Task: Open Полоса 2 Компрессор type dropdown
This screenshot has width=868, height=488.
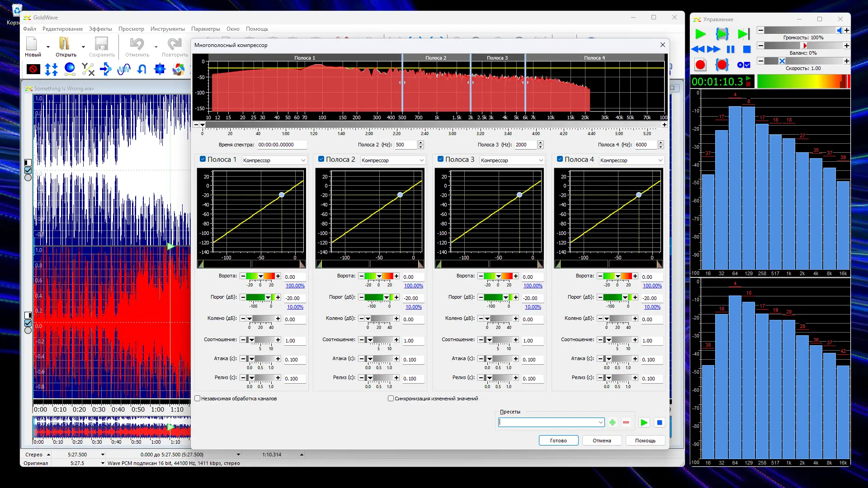Action: click(392, 160)
